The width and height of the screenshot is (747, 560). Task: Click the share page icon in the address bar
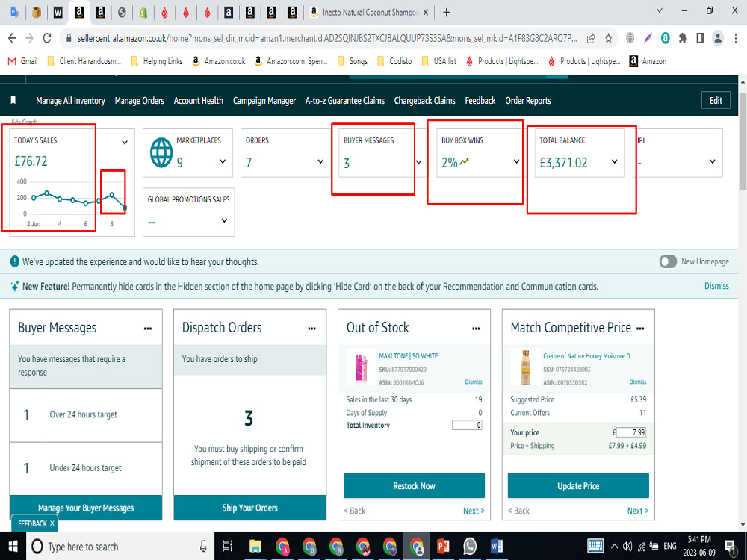pyautogui.click(x=591, y=39)
